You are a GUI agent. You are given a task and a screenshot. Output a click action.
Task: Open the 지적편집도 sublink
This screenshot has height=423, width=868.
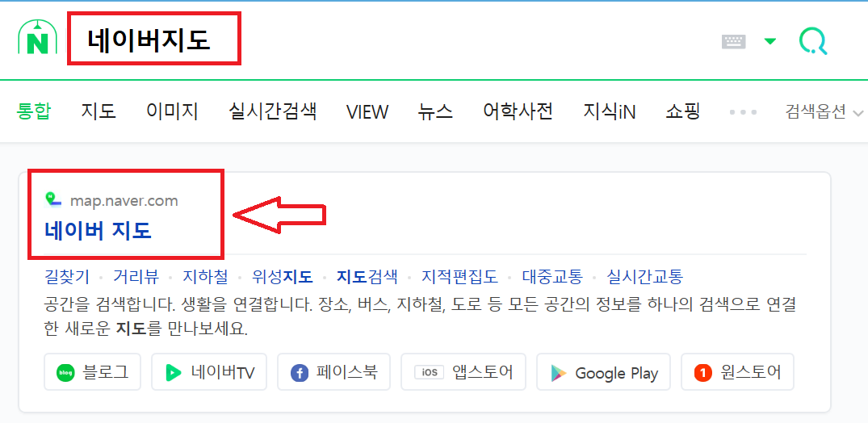pyautogui.click(x=459, y=276)
